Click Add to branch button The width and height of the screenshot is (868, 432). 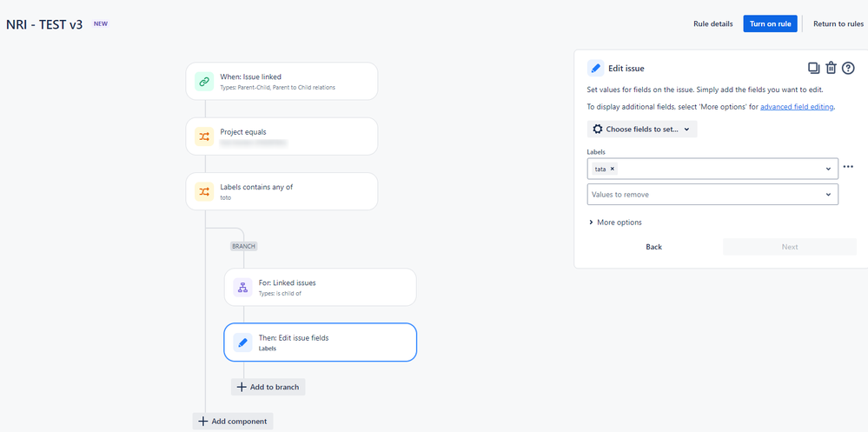click(268, 387)
